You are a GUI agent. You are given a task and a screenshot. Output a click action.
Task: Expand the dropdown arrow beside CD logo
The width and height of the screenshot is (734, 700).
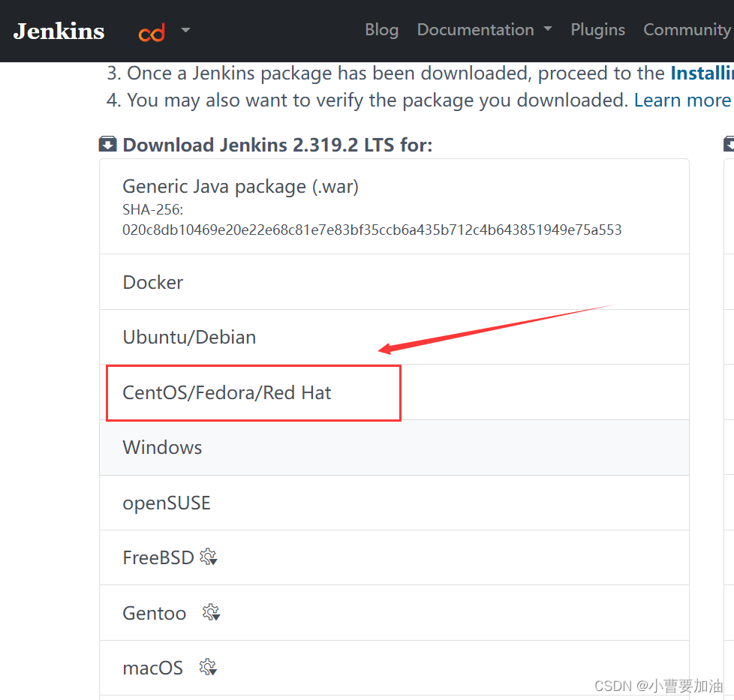[186, 30]
